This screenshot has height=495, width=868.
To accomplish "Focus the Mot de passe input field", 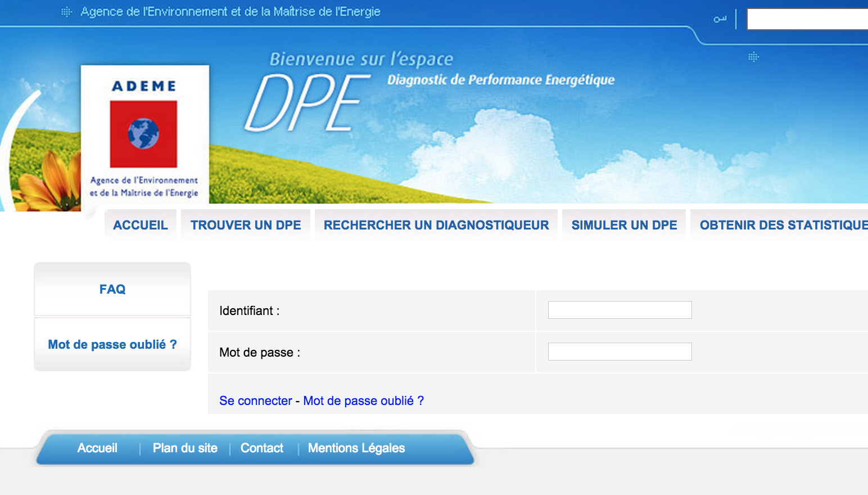I will pos(620,352).
